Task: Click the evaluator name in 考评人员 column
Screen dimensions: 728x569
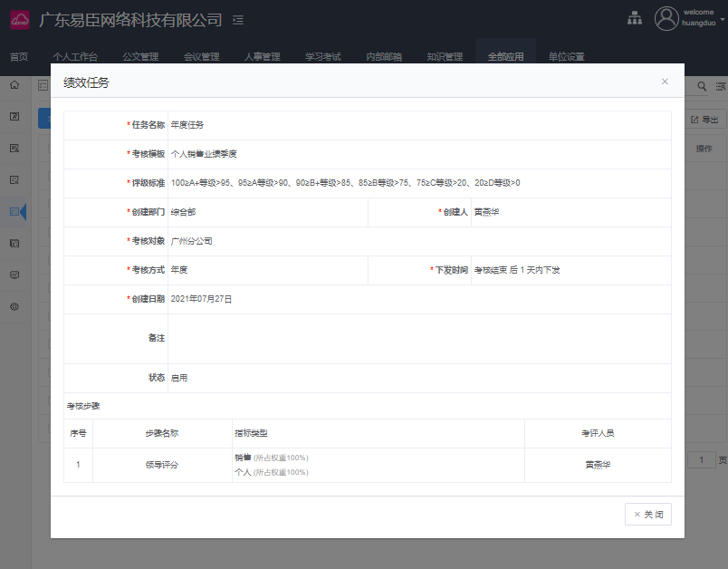Action: (598, 465)
